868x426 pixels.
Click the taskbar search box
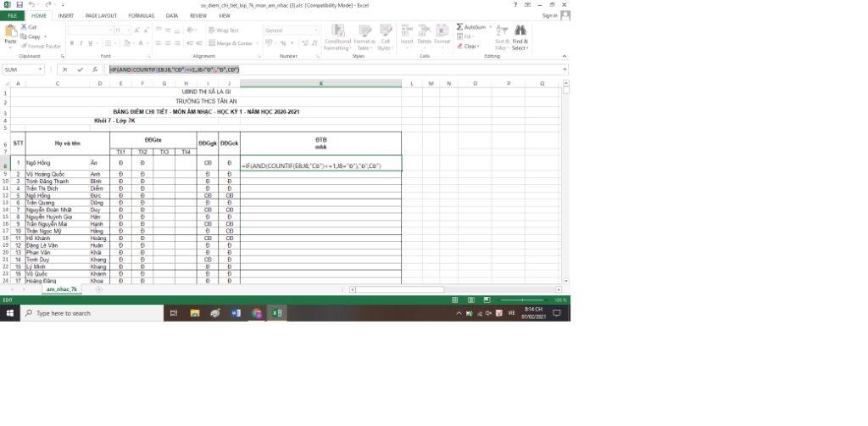click(92, 313)
